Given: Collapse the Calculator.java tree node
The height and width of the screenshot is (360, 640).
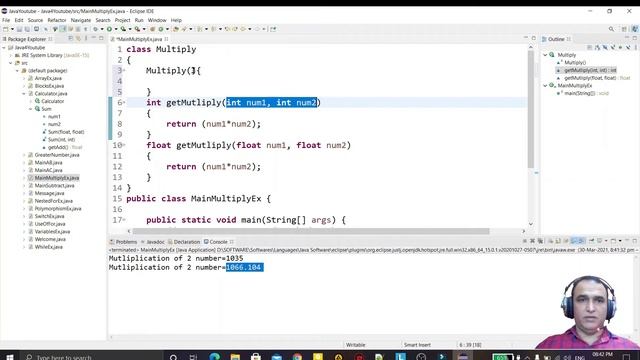Looking at the screenshot, I should click(24, 93).
